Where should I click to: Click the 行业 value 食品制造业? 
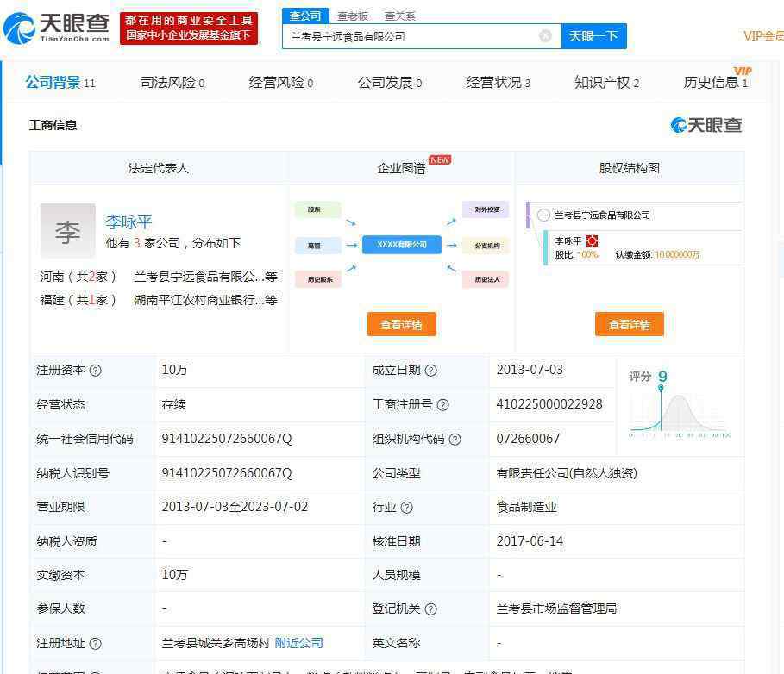pyautogui.click(x=526, y=507)
